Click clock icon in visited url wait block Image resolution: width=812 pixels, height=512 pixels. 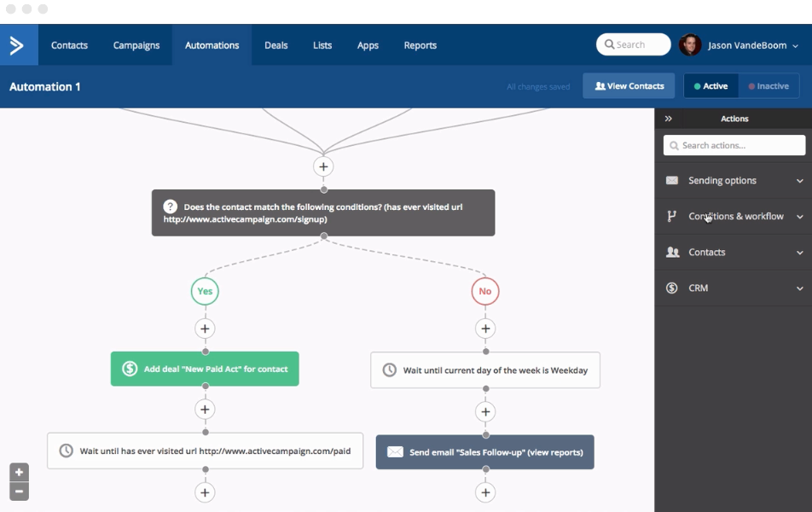point(66,451)
